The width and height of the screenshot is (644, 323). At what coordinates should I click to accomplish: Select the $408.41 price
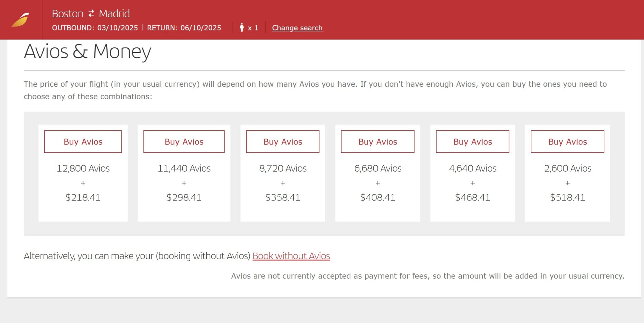pyautogui.click(x=378, y=197)
